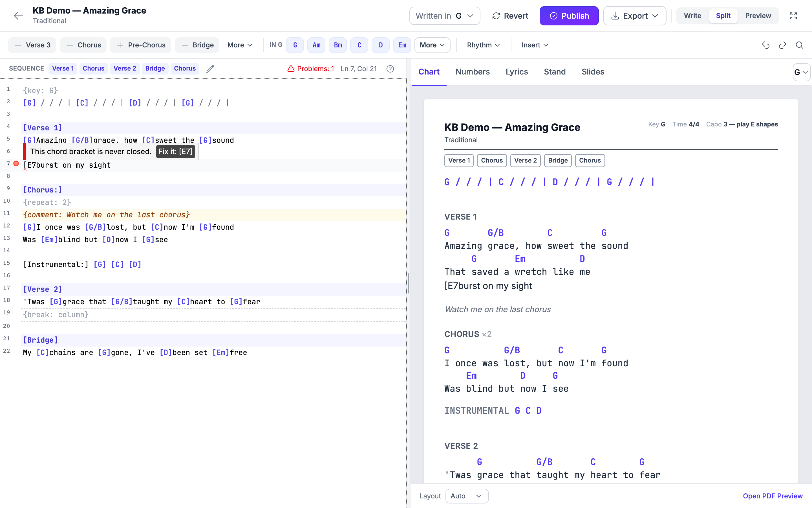Screen dimensions: 812x508
Task: Click the Publish button
Action: tap(569, 16)
